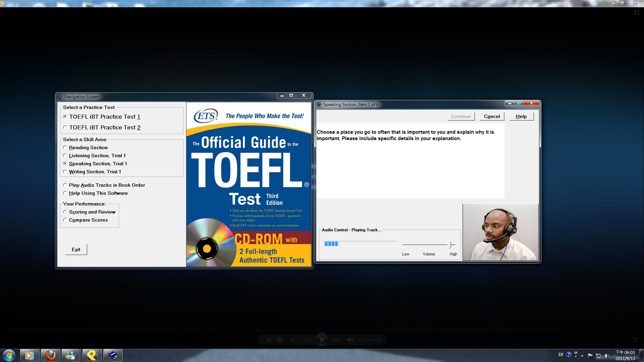Image resolution: width=644 pixels, height=362 pixels.
Task: Open the TOEFL book app in taskbar
Action: [113, 355]
